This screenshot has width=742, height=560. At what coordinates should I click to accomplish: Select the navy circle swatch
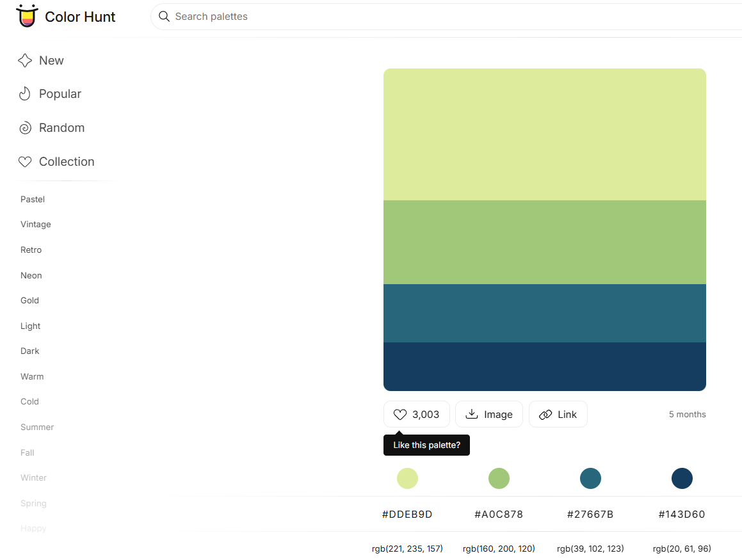click(682, 478)
